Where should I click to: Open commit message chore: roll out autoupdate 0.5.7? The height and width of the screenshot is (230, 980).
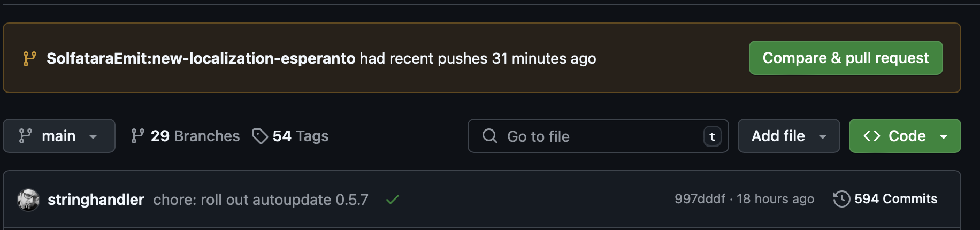(261, 200)
